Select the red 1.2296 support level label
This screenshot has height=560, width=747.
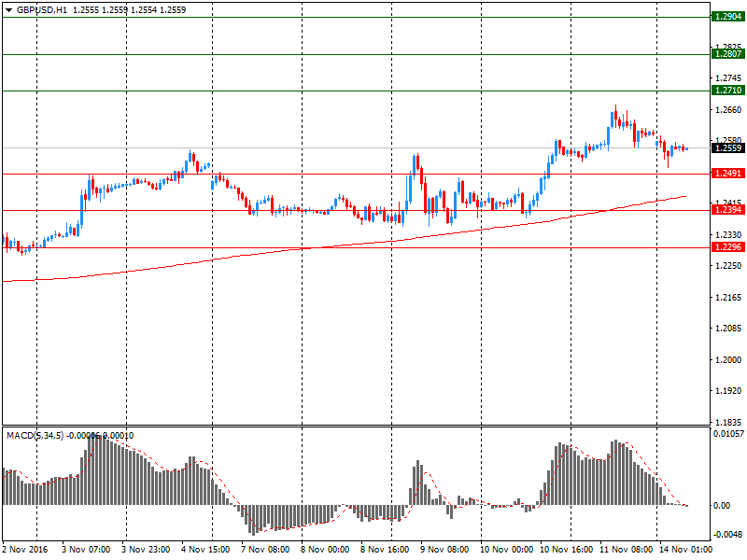(728, 246)
